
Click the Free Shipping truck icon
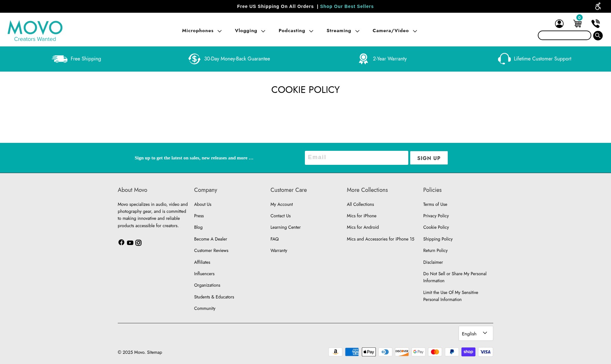click(x=60, y=59)
